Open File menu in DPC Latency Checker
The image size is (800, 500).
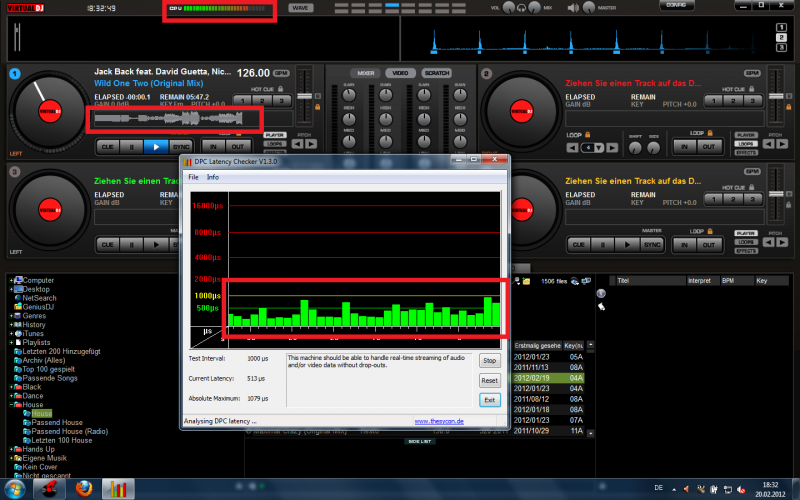[193, 177]
